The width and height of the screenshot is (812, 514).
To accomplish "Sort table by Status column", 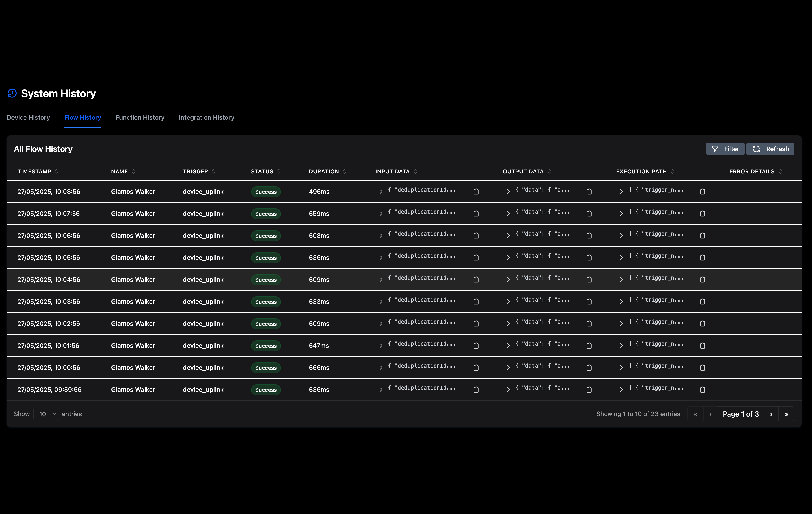I will pyautogui.click(x=278, y=171).
